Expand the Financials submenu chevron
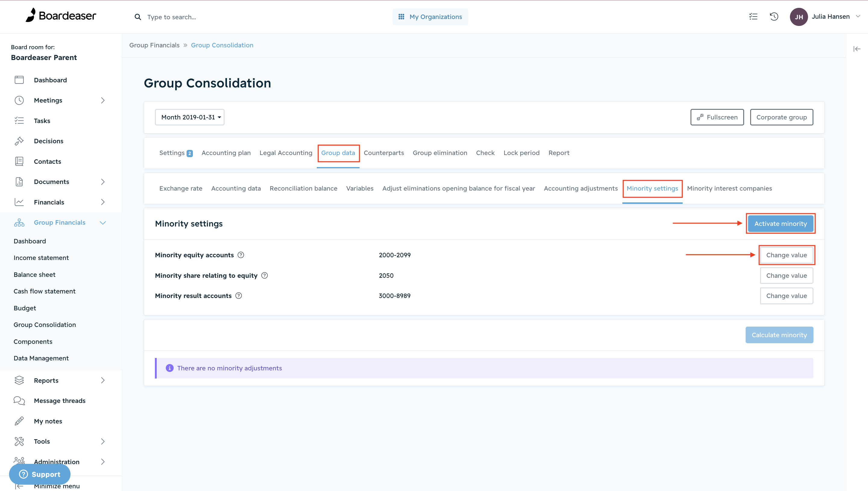The width and height of the screenshot is (868, 491). [x=103, y=202]
